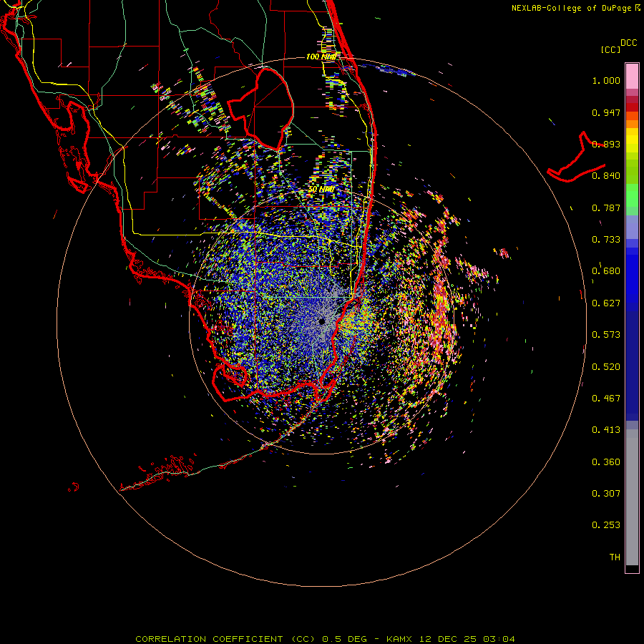The image size is (644, 644).
Task: Pick the bright yellow segment of color bar
Action: click(x=632, y=140)
